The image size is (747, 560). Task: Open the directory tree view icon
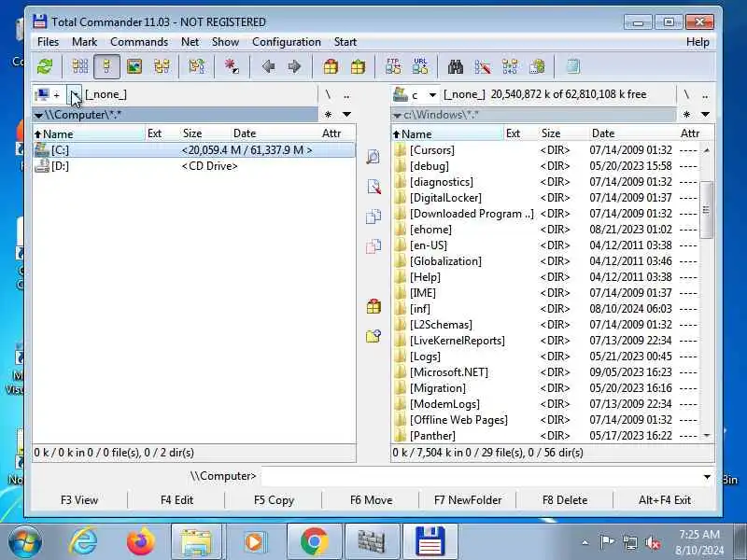click(162, 66)
